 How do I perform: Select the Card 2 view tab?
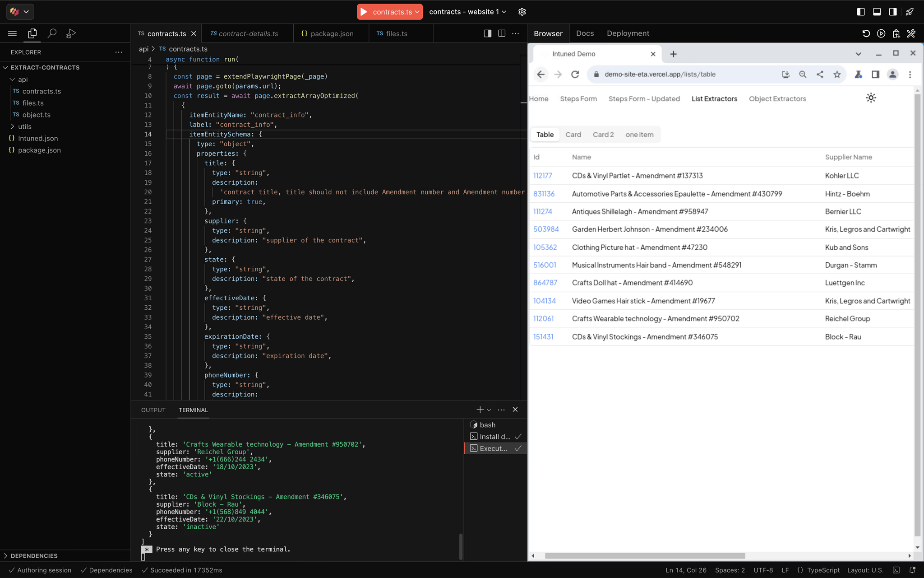click(x=603, y=135)
